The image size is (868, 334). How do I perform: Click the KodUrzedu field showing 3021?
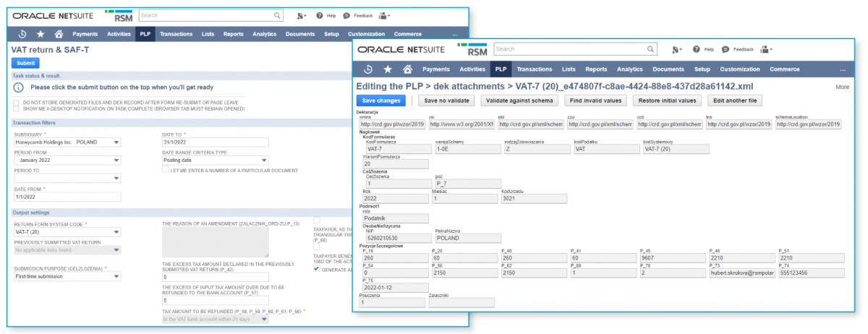click(533, 199)
